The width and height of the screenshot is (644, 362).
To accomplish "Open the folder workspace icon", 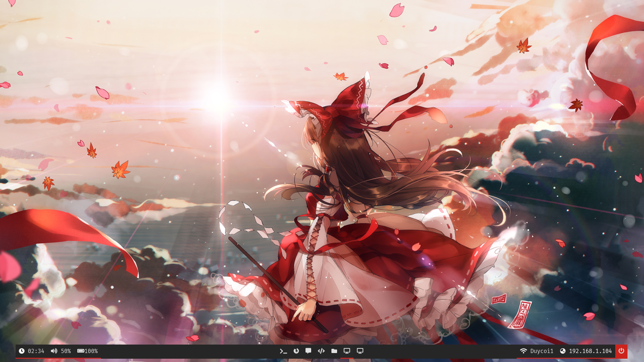I will click(x=334, y=351).
